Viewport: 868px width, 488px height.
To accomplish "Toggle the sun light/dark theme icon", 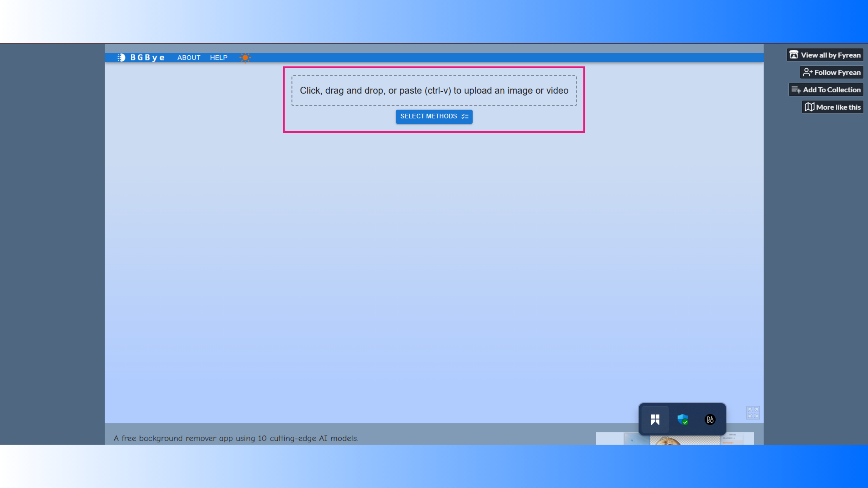I will tap(245, 58).
